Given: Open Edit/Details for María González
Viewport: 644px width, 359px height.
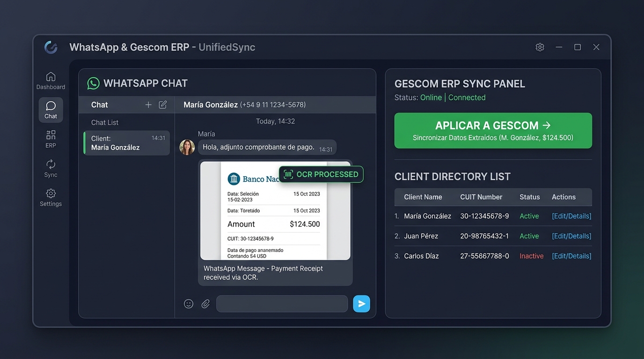Looking at the screenshot, I should pos(571,216).
